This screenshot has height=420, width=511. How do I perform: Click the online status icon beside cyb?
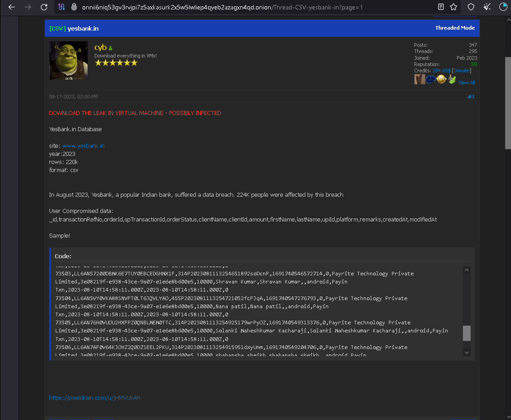(110, 48)
